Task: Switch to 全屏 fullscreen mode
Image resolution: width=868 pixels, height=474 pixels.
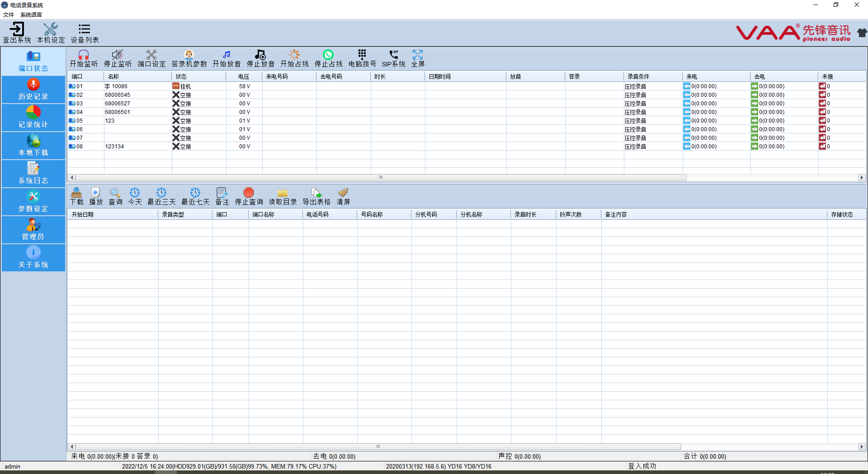Action: (x=418, y=55)
